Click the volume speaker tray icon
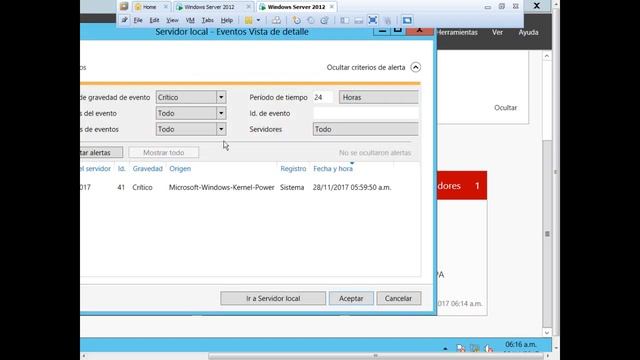Viewport: 640px width, 360px height. [488, 348]
